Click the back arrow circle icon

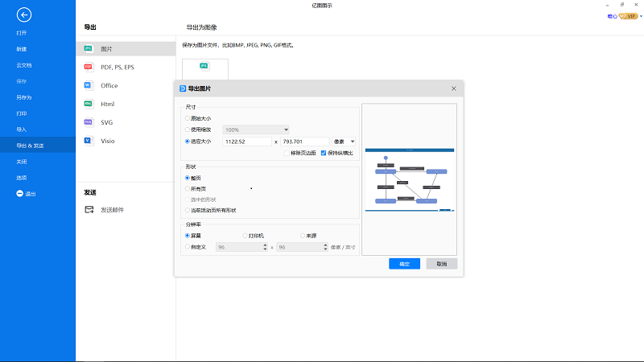coord(24,15)
